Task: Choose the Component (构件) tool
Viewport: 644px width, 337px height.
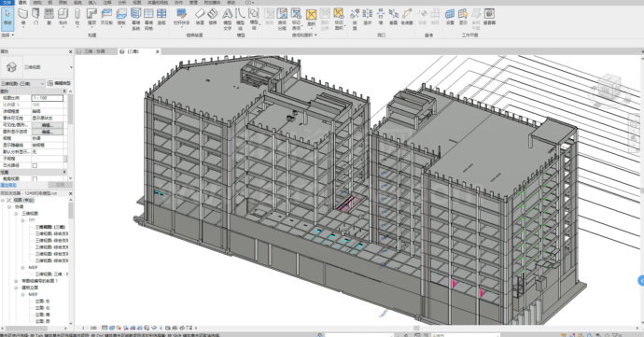Action: tap(63, 18)
